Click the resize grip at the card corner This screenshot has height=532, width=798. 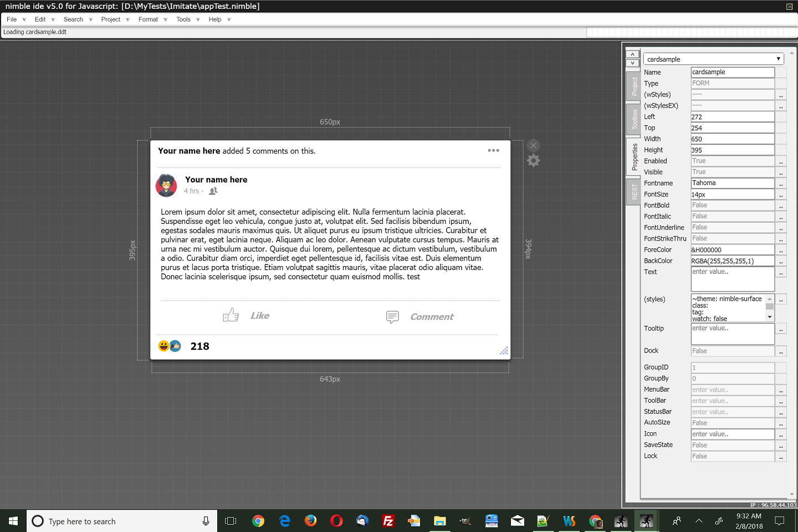[504, 351]
